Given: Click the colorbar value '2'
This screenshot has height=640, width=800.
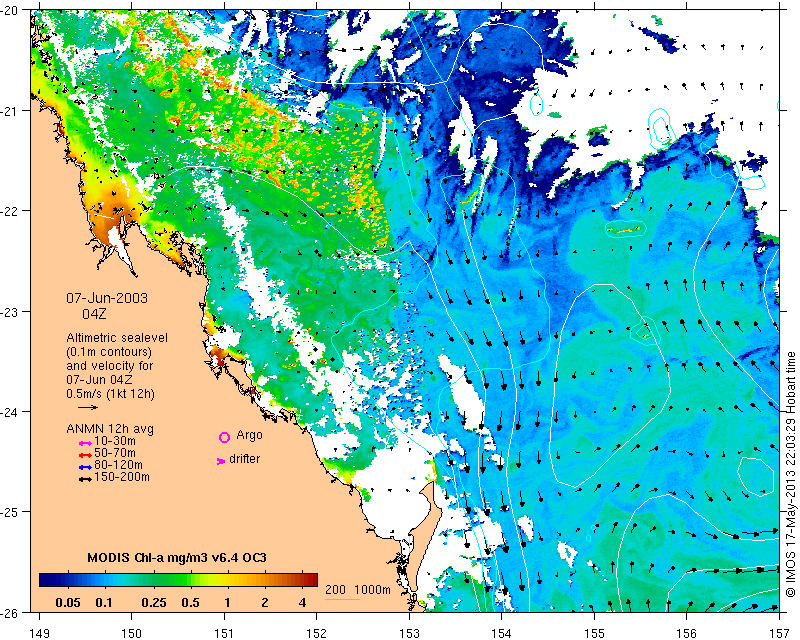Looking at the screenshot, I should pos(265,603).
